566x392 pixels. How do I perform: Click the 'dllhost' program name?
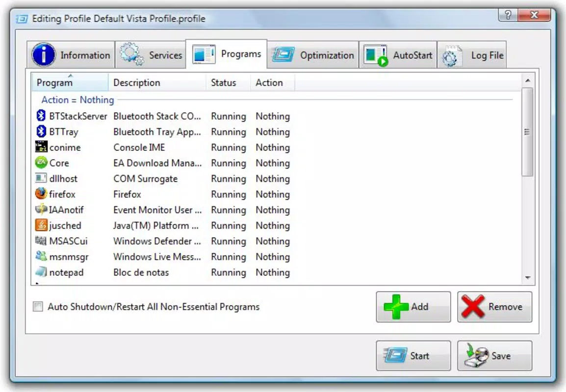(63, 178)
